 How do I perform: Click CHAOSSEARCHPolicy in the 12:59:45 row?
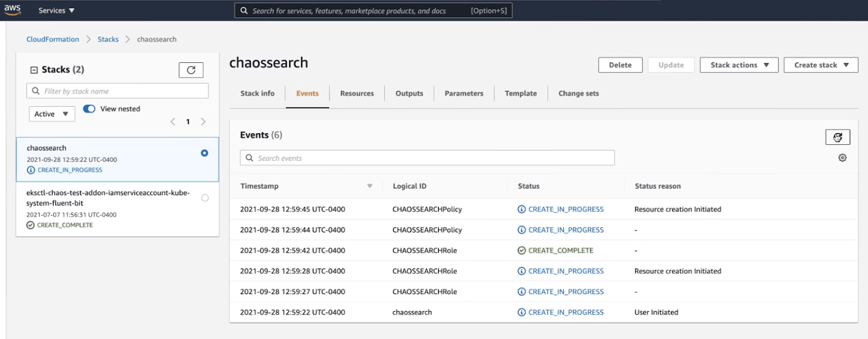(x=427, y=209)
